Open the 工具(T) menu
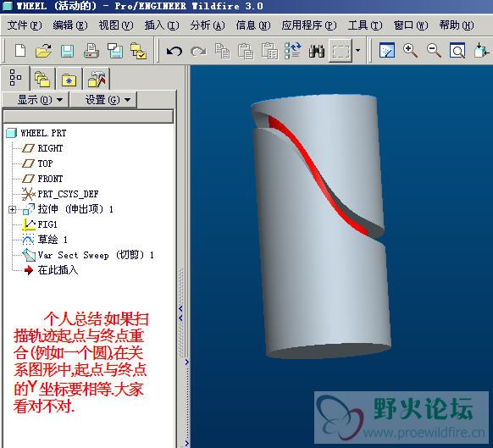Image resolution: width=493 pixels, height=448 pixels. click(365, 25)
